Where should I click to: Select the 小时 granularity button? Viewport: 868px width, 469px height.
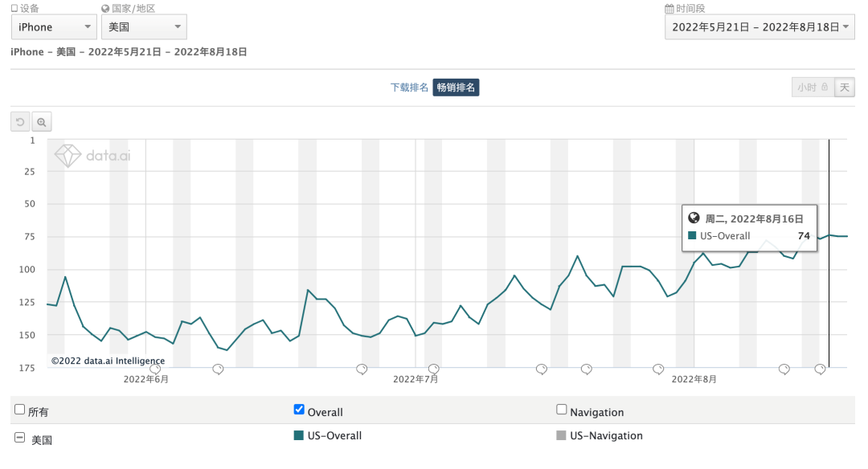(813, 88)
